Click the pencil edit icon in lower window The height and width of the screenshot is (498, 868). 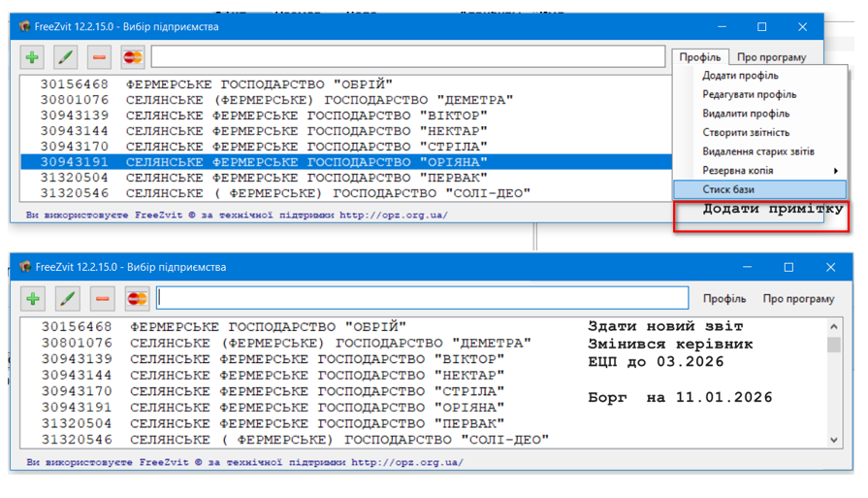click(68, 298)
